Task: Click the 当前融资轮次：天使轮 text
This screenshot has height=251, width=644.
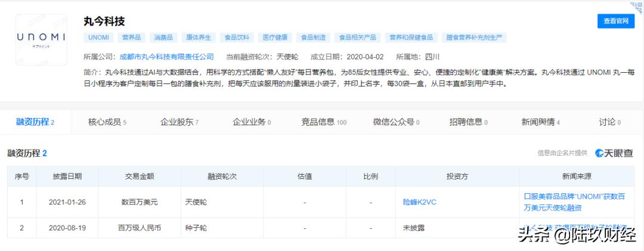Action: [262, 57]
